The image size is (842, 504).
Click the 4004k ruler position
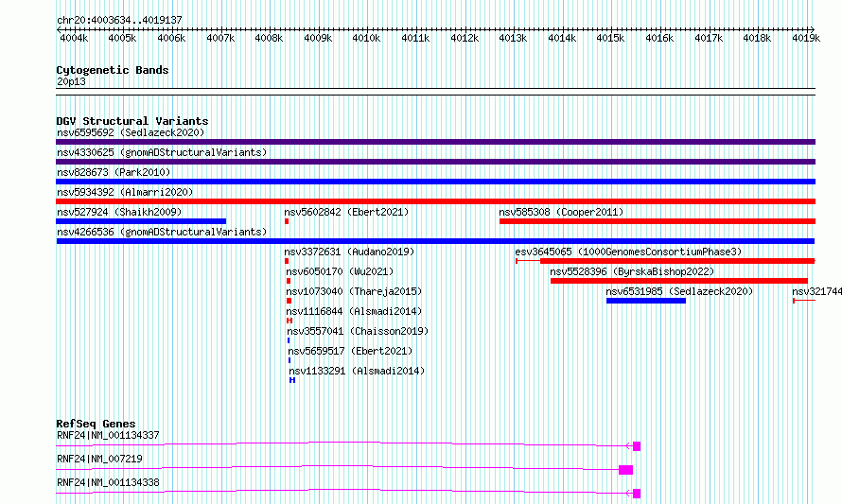click(74, 38)
